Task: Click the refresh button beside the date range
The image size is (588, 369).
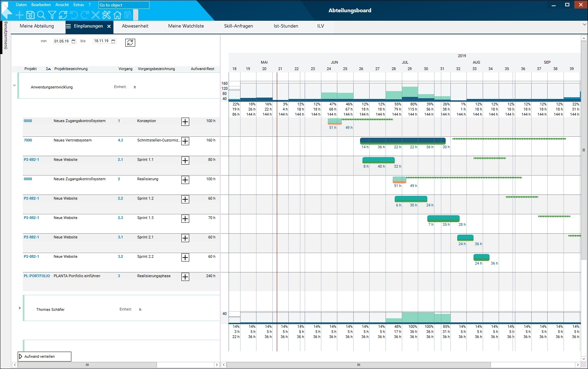Action: (x=130, y=43)
